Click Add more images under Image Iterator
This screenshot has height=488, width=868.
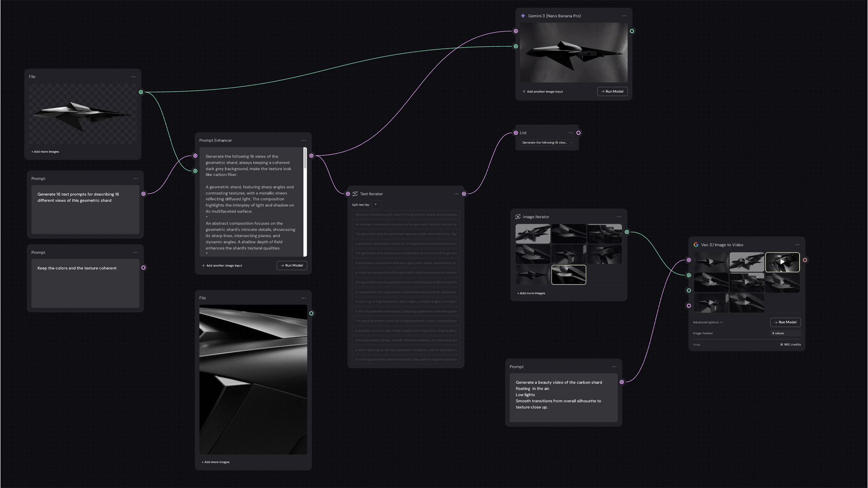tap(531, 293)
